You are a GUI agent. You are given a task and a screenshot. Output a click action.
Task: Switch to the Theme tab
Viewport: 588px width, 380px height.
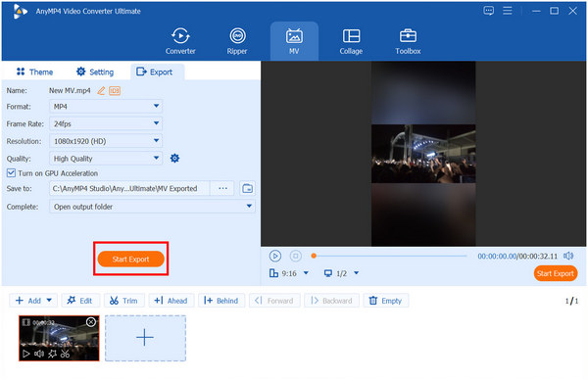tap(34, 71)
